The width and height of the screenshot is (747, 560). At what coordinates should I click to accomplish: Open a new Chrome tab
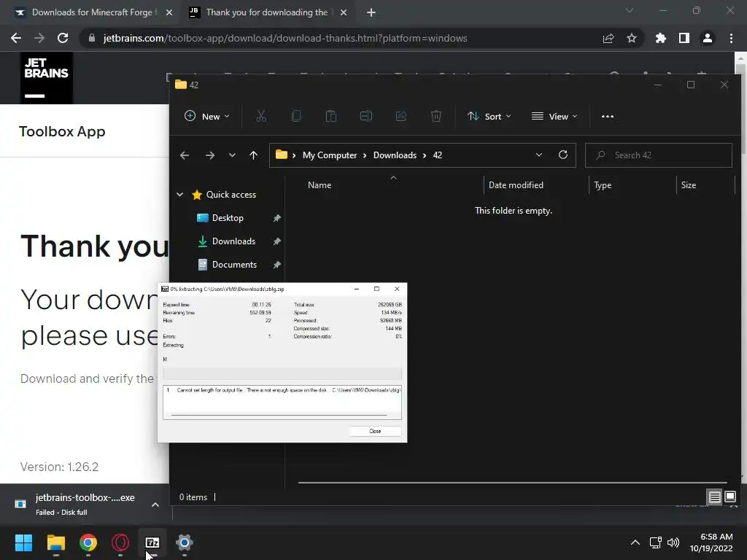coord(371,12)
